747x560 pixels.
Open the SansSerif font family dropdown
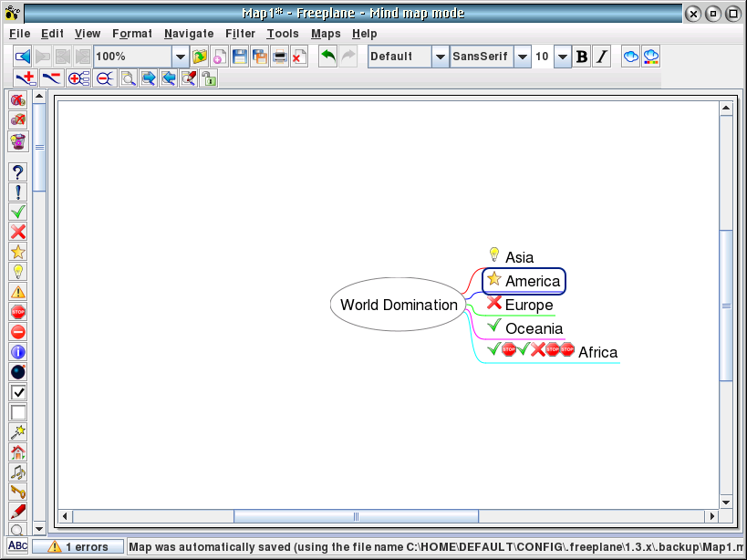[522, 57]
